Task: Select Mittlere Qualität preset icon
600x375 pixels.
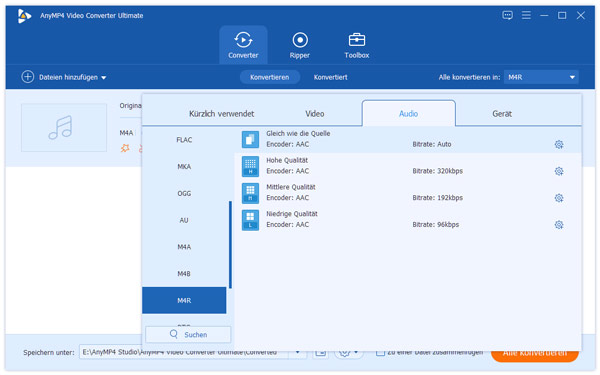Action: 250,193
